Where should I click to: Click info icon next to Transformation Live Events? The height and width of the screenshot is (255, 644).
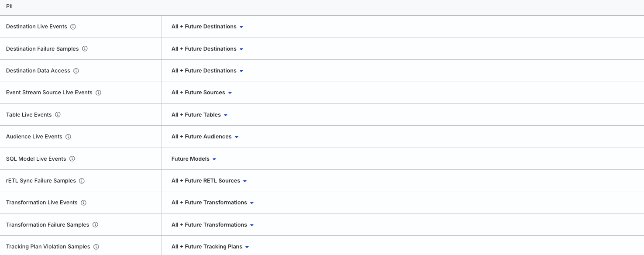[83, 203]
